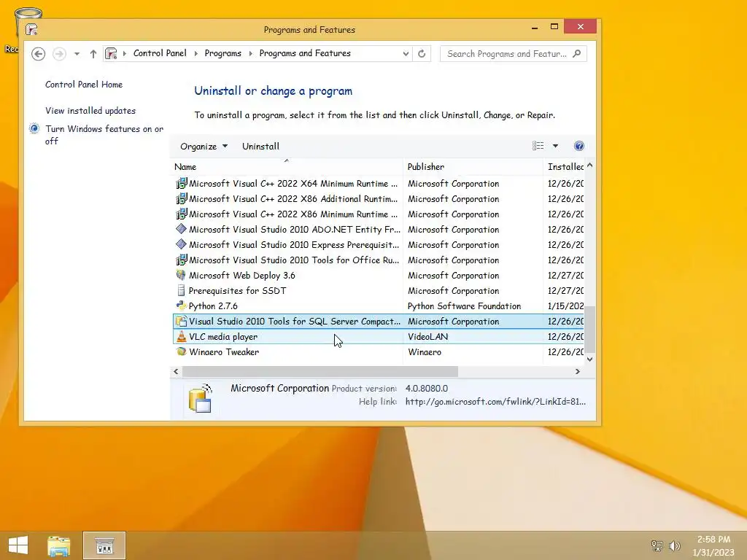Sort by the Name column header
The height and width of the screenshot is (560, 747).
[x=287, y=167]
